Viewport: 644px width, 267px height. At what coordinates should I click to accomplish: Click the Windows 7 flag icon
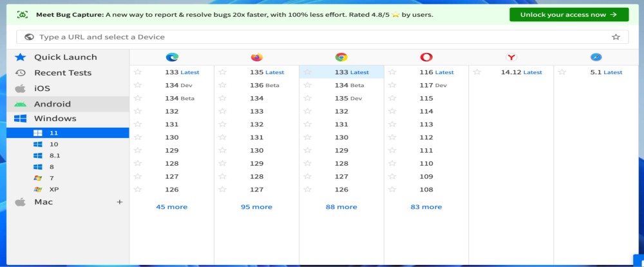click(x=38, y=178)
